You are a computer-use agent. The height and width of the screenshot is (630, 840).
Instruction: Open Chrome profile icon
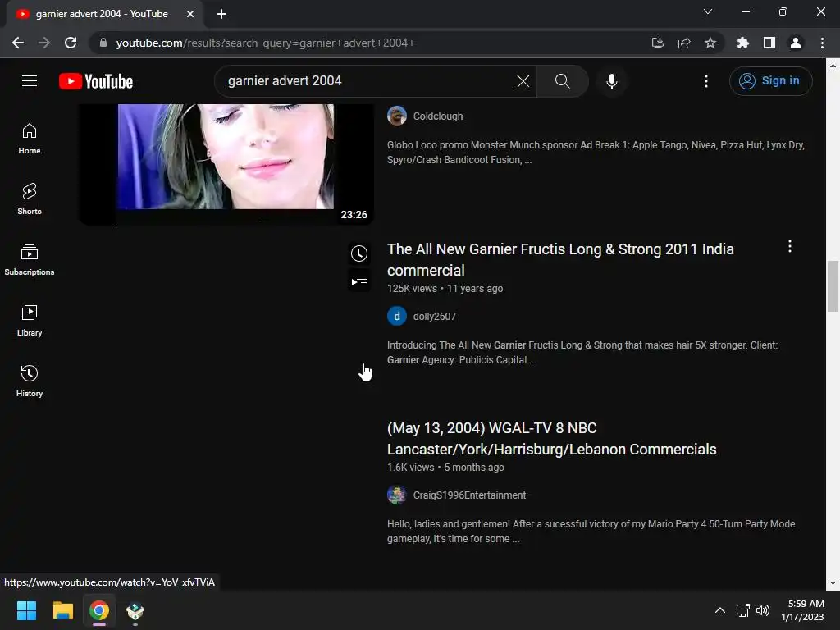[796, 43]
